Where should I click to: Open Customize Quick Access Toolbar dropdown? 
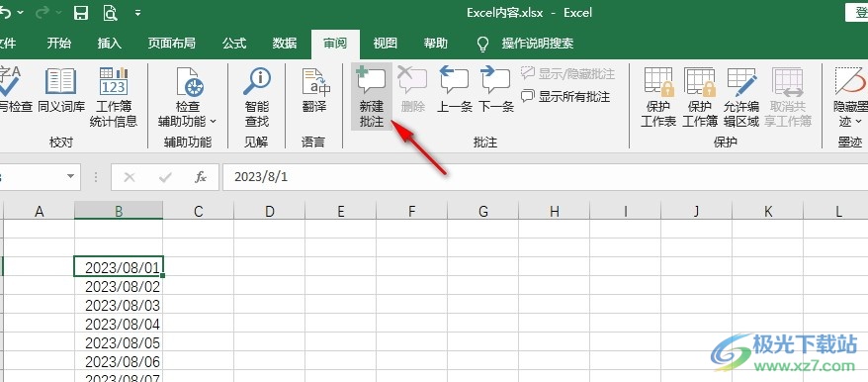tap(137, 13)
